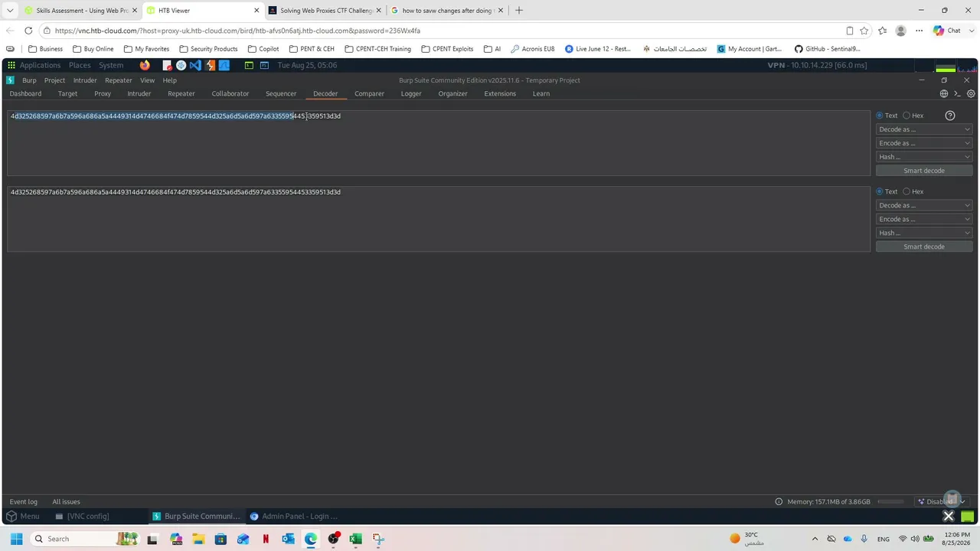This screenshot has height=551, width=980.
Task: Click in the first decoder text area
Action: click(x=439, y=143)
